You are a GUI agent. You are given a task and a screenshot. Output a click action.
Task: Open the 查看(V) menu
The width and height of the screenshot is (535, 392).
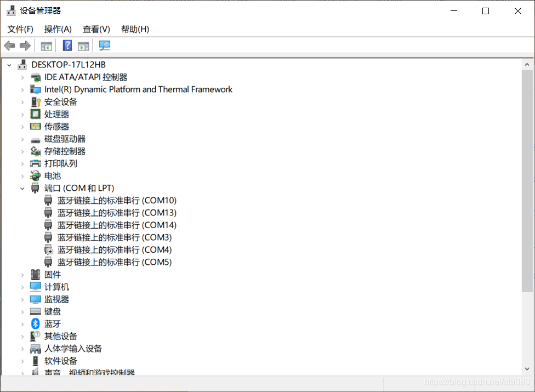(x=96, y=30)
